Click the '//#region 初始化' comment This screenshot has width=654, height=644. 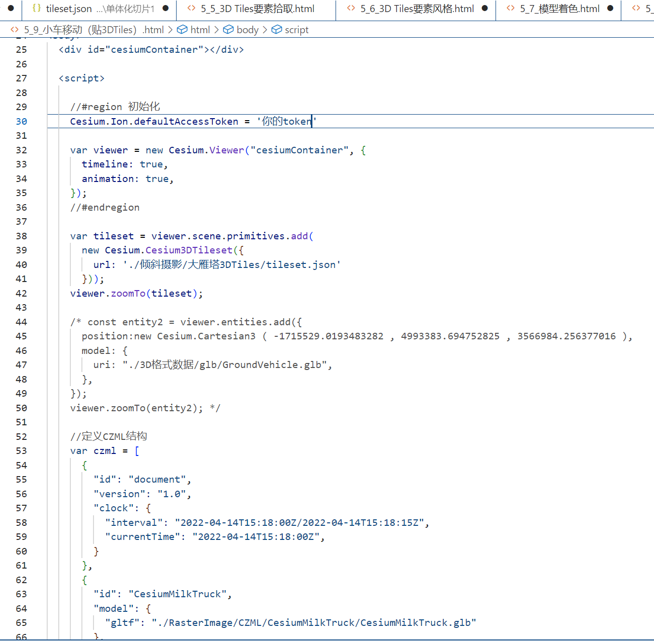point(115,107)
